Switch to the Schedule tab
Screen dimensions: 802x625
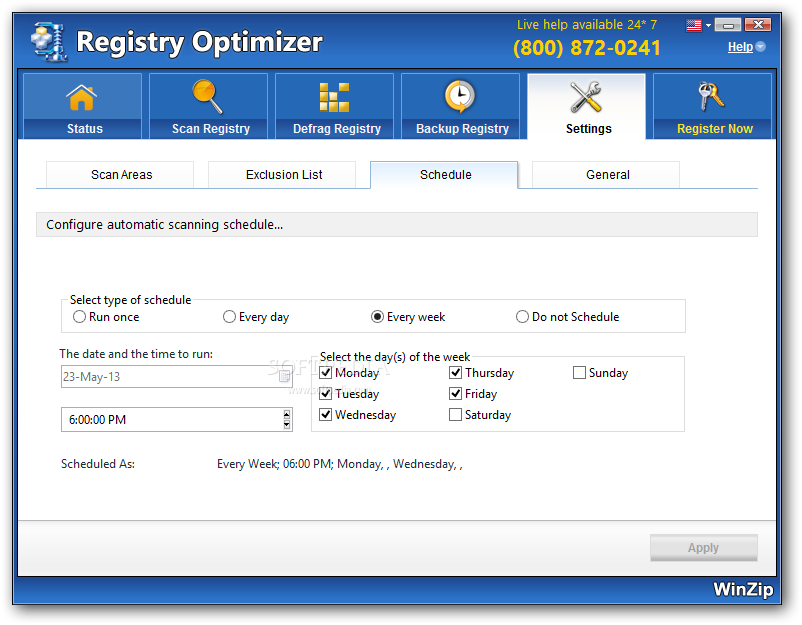click(x=444, y=175)
